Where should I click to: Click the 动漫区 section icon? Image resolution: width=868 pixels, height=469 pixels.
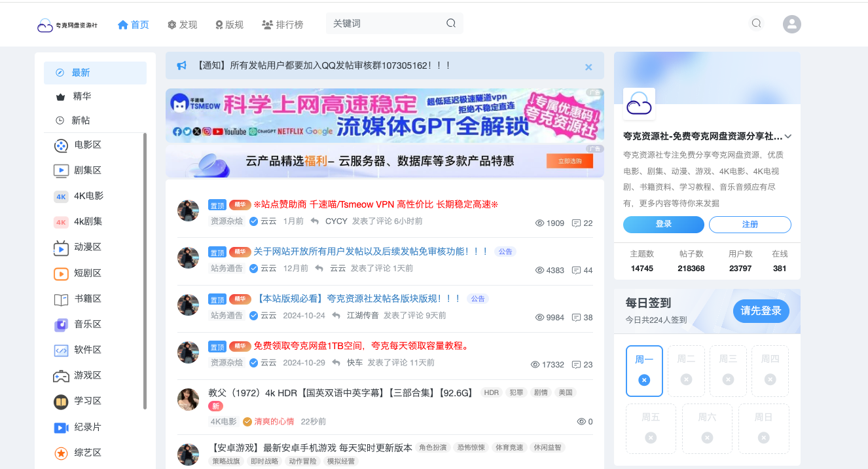pos(60,248)
